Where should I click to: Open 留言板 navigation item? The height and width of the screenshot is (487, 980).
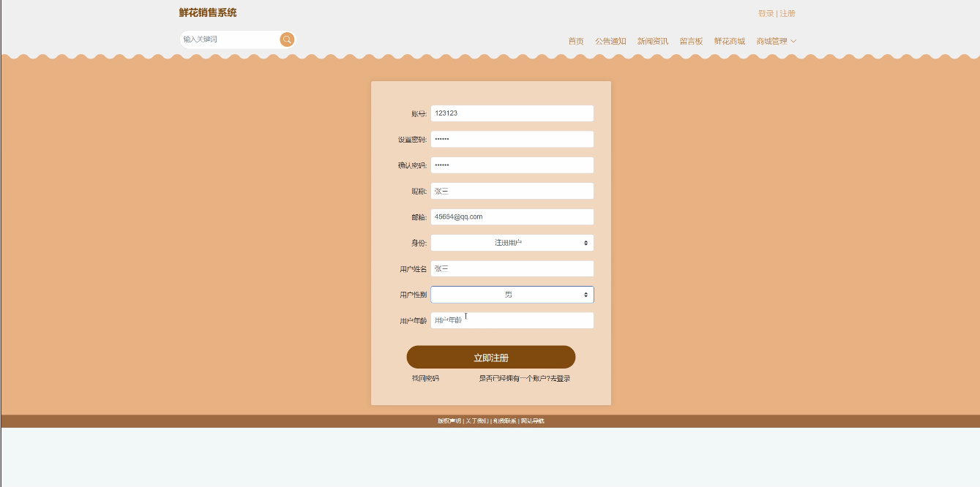691,41
